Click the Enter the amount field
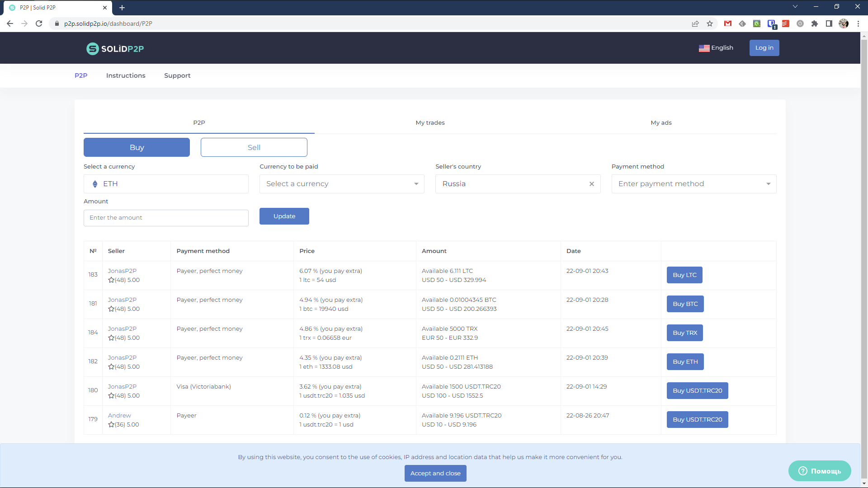The image size is (868, 488). (x=165, y=218)
